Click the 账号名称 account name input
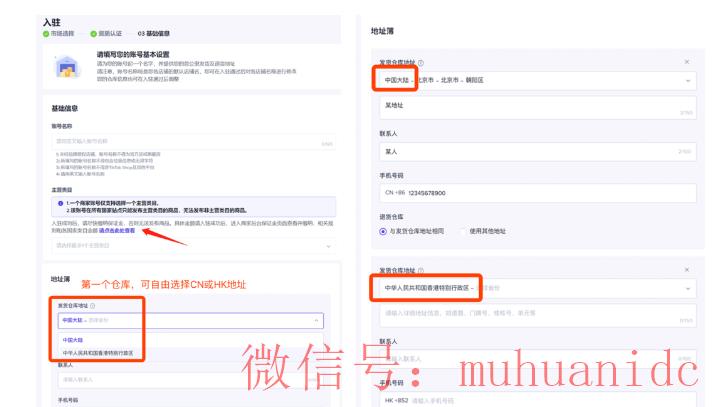The image size is (714, 407). [194, 142]
